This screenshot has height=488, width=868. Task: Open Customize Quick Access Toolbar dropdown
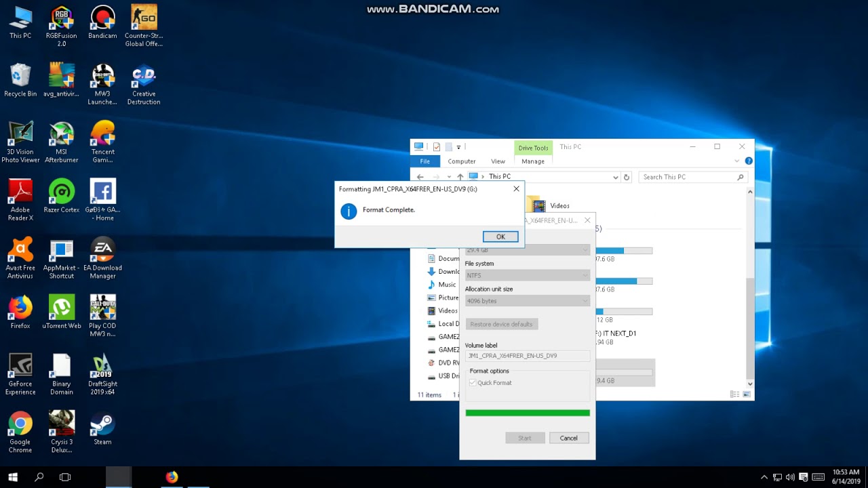point(459,147)
